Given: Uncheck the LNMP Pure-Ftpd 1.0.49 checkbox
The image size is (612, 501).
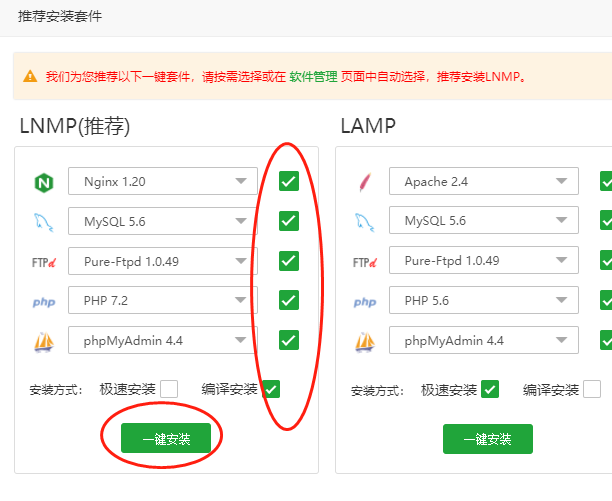Looking at the screenshot, I should pos(289,261).
